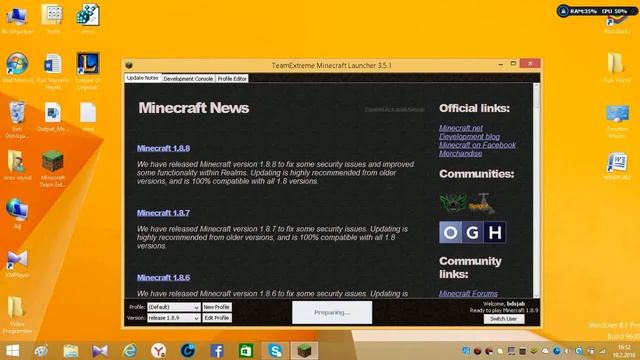Open KMPlayer from the taskbar

coord(100,351)
